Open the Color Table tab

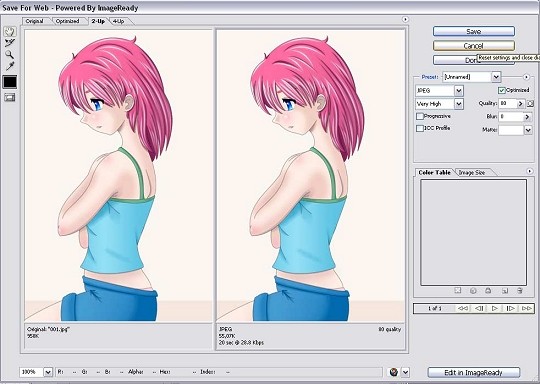pos(434,172)
